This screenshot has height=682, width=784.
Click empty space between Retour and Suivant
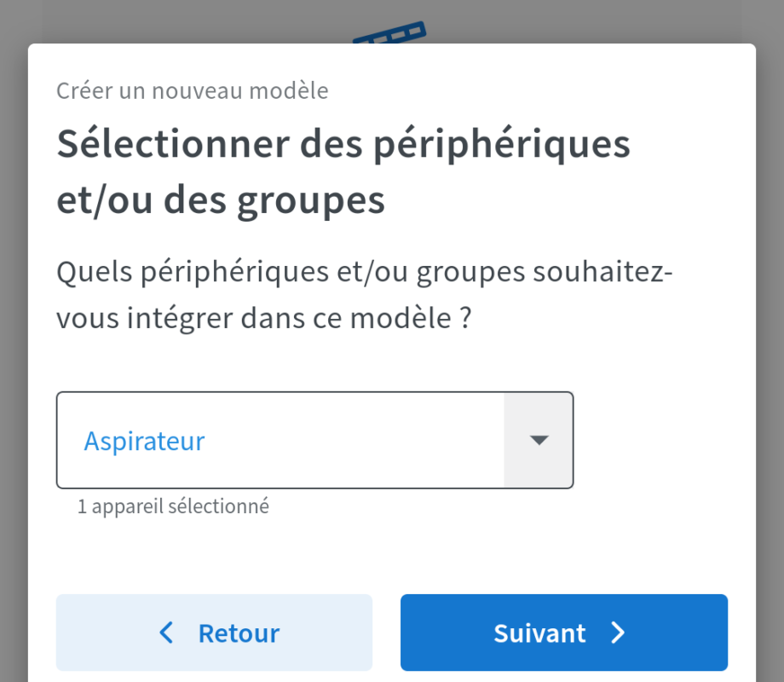pos(386,633)
